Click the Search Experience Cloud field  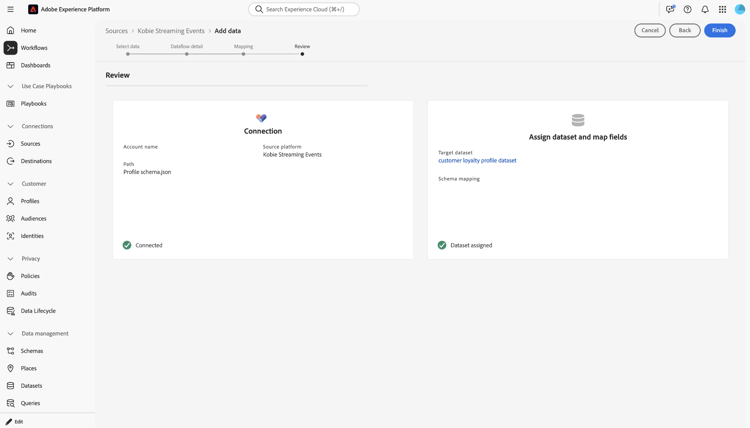coord(304,9)
